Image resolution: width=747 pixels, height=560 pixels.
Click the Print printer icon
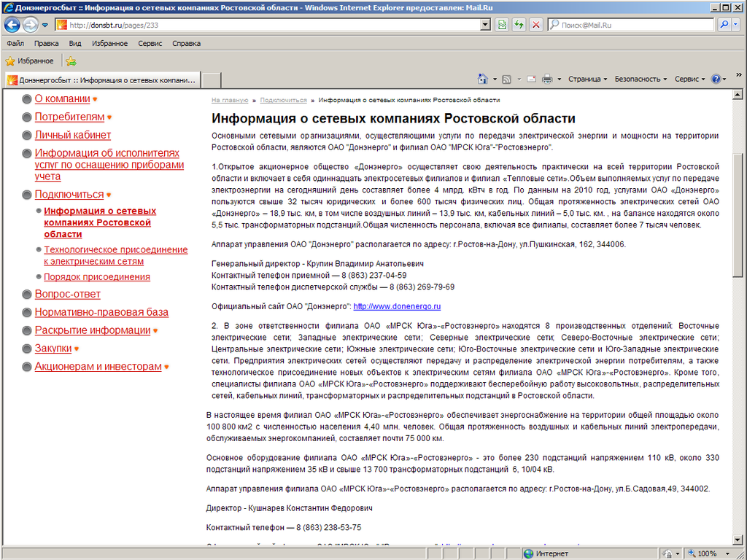coord(547,79)
